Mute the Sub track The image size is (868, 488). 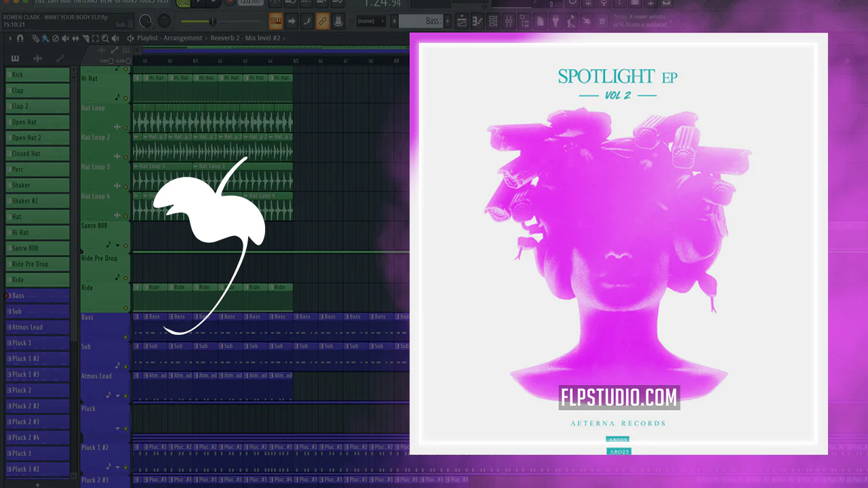125,367
